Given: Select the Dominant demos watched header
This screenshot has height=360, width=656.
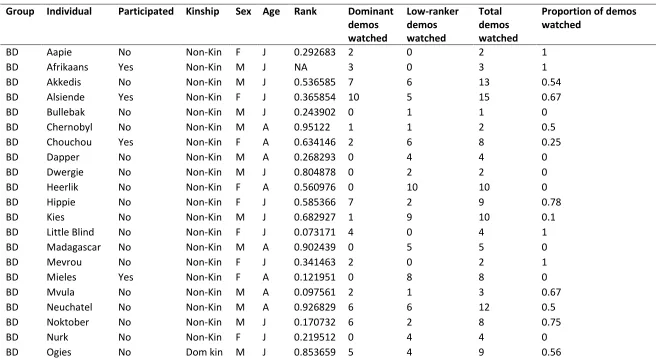Looking at the screenshot, I should pos(371,25).
